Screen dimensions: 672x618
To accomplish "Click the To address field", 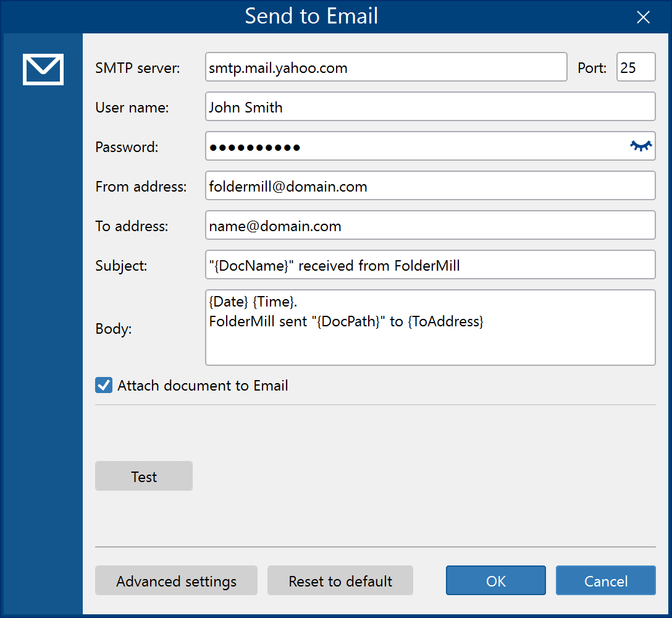I will pyautogui.click(x=430, y=225).
